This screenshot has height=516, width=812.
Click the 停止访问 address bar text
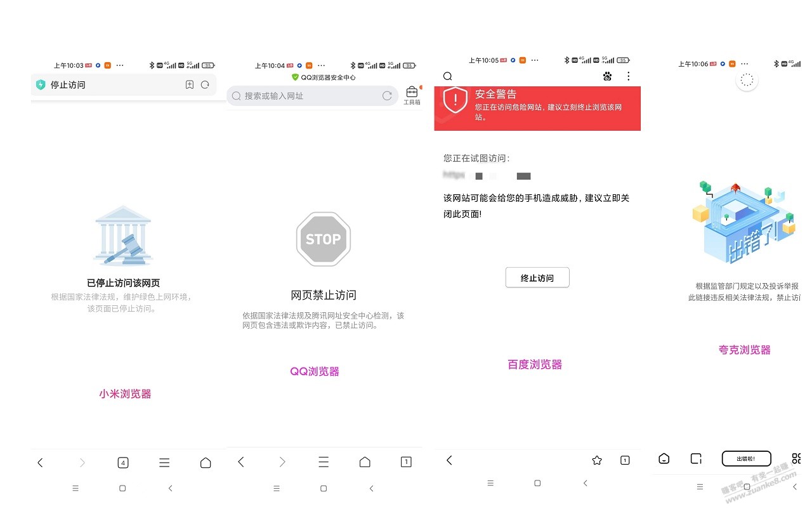click(68, 85)
